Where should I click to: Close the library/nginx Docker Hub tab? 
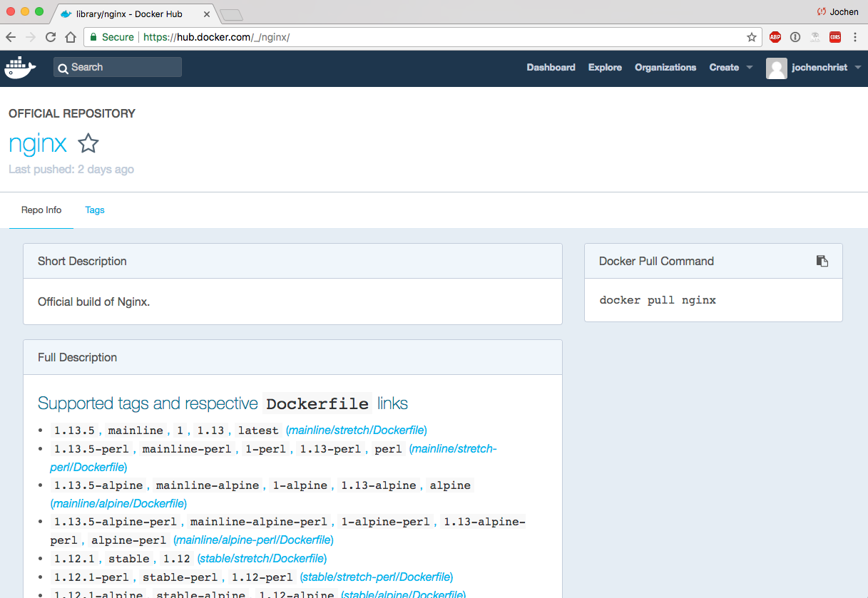207,14
